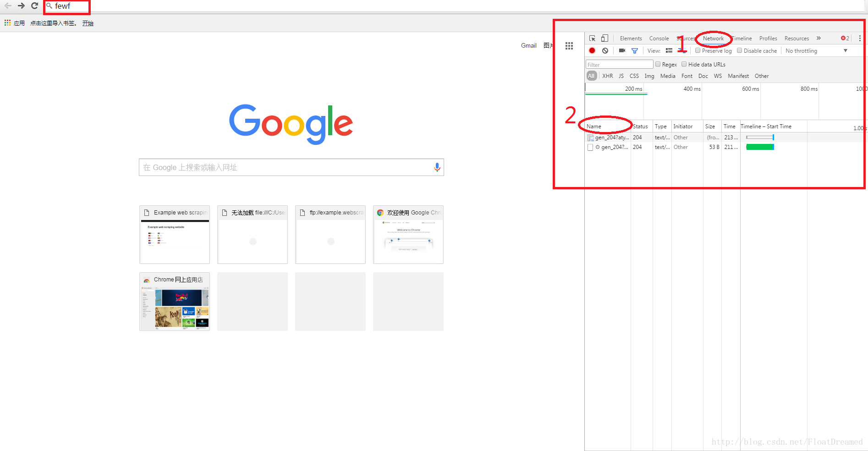Filter requests by Img type
The image size is (868, 451).
tap(649, 76)
